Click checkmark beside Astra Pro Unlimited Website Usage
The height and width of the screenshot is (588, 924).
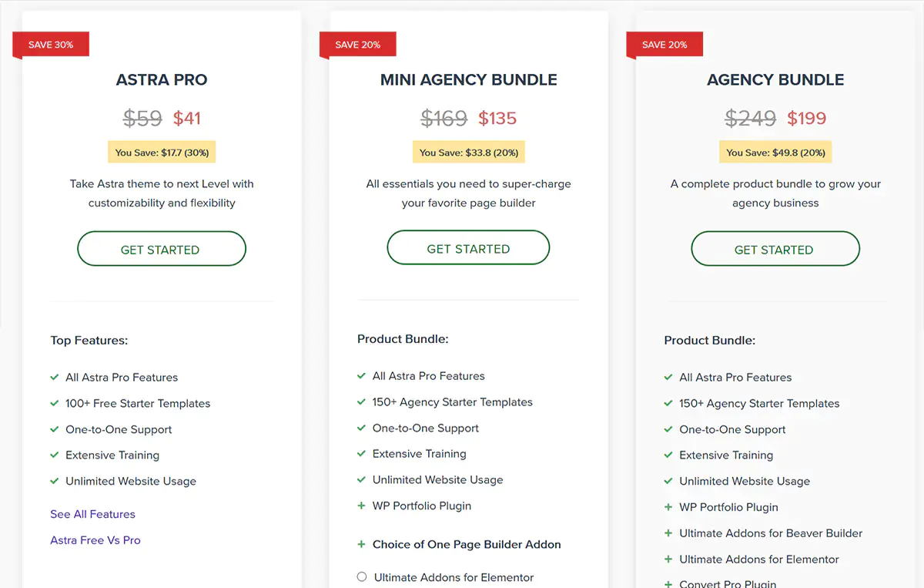55,481
